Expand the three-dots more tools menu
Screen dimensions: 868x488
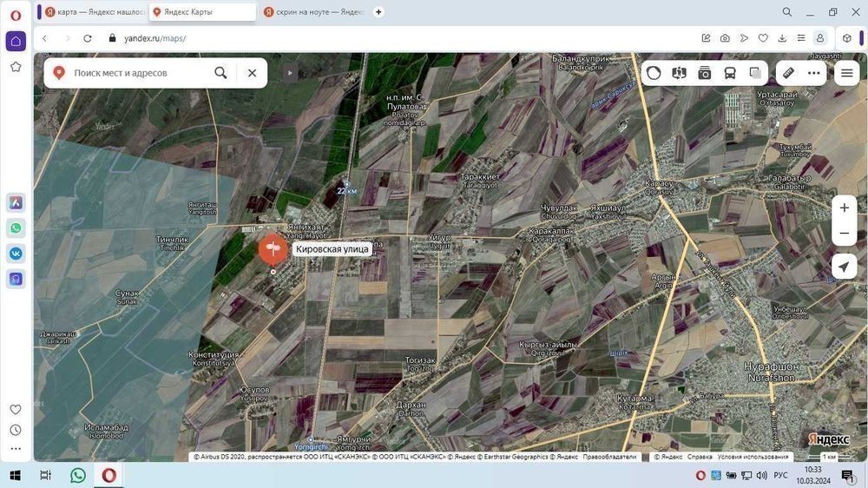pos(813,73)
